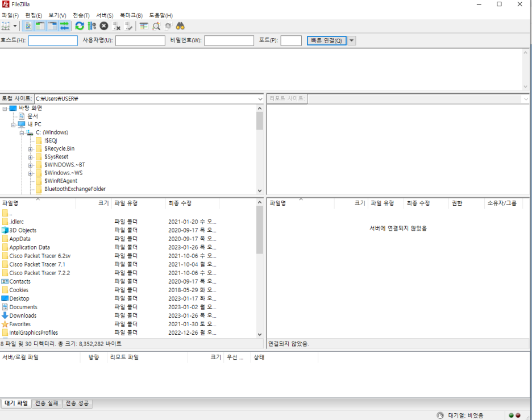Cancel the current operation
The image size is (532, 420).
[104, 26]
